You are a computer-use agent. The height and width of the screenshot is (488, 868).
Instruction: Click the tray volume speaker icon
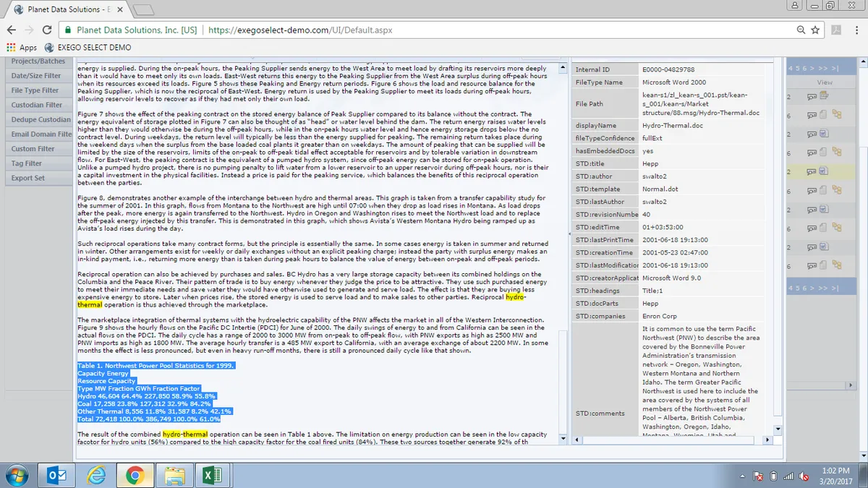click(805, 476)
